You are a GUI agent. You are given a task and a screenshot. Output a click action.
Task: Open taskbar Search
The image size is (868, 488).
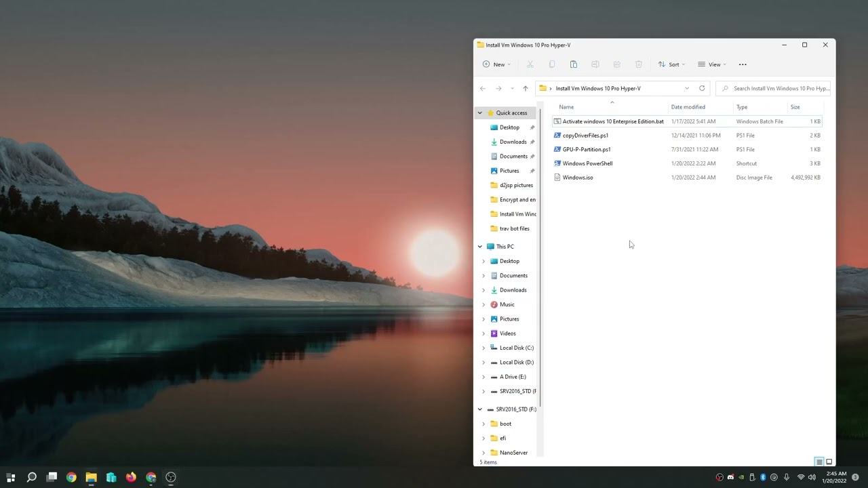tap(31, 477)
